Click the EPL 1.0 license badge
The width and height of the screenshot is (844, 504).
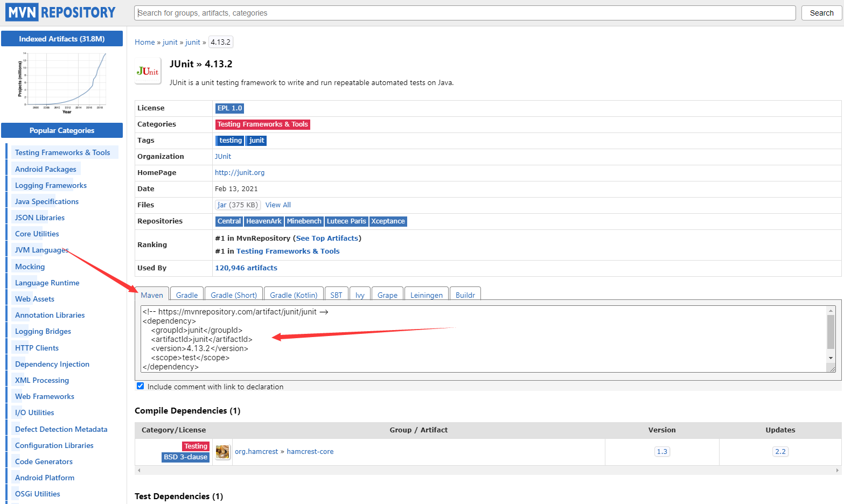(x=230, y=108)
